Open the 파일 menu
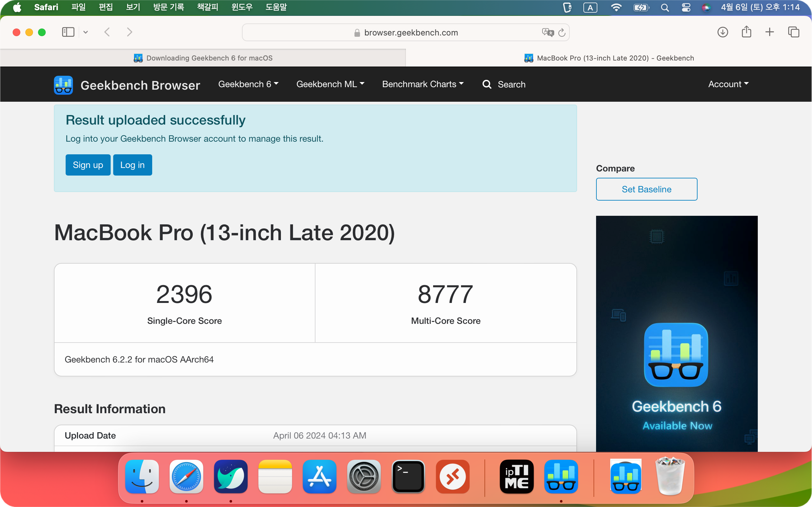Viewport: 812px width, 507px height. [79, 7]
